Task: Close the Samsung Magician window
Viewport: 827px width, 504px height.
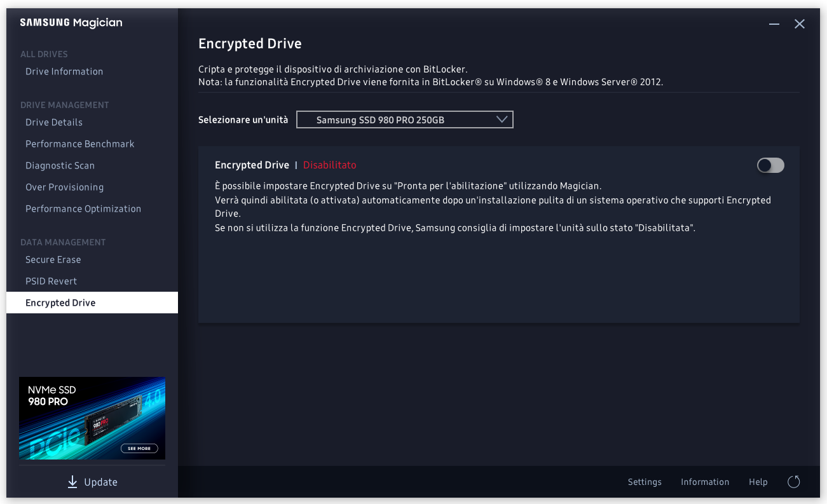Action: (x=800, y=24)
